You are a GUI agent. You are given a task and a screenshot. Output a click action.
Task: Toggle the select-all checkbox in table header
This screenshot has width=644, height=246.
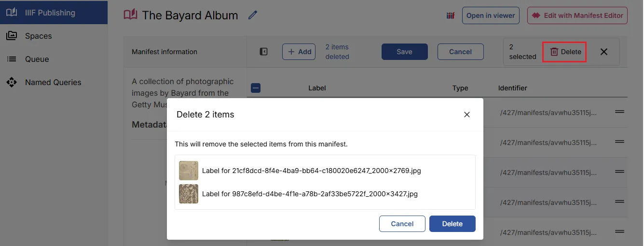click(256, 88)
